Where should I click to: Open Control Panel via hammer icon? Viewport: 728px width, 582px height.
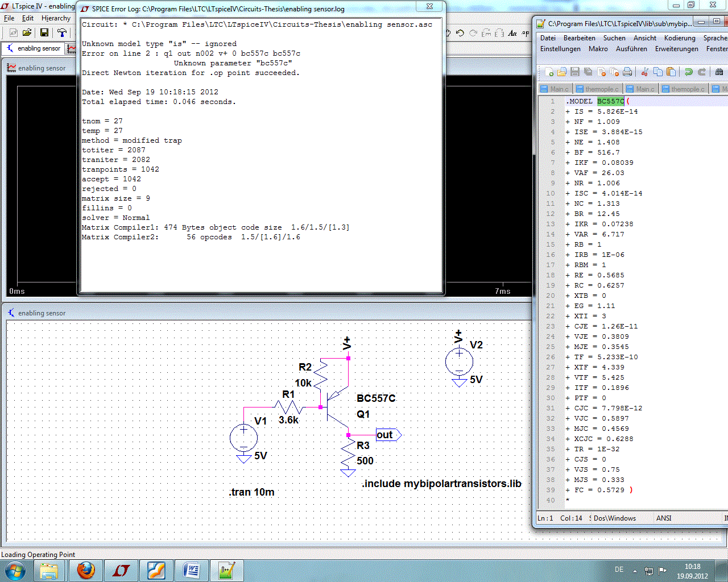tap(61, 33)
